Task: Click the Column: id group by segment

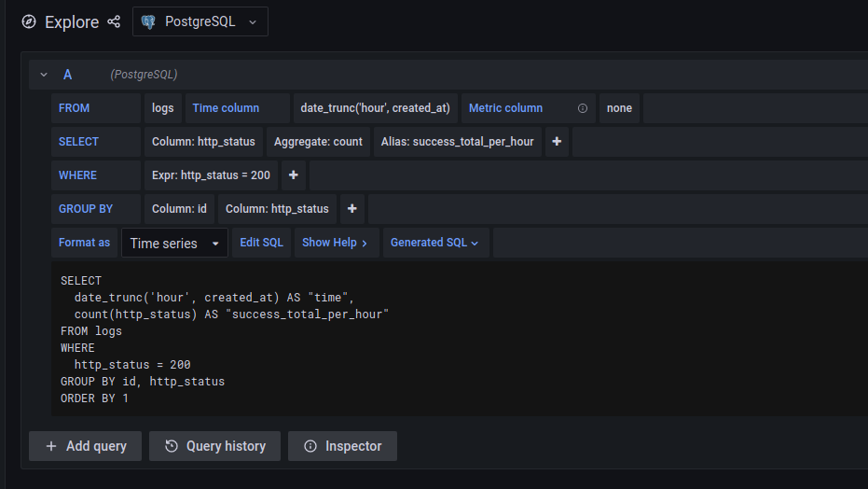Action: (179, 209)
